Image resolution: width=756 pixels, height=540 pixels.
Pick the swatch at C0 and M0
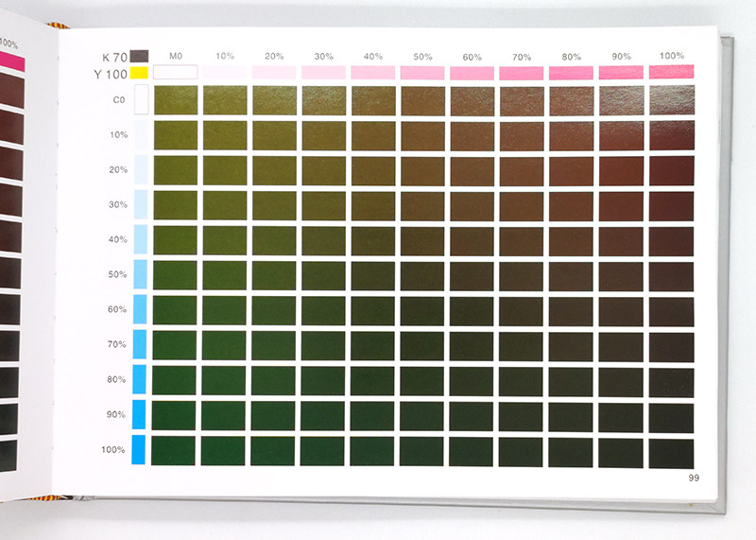(176, 100)
